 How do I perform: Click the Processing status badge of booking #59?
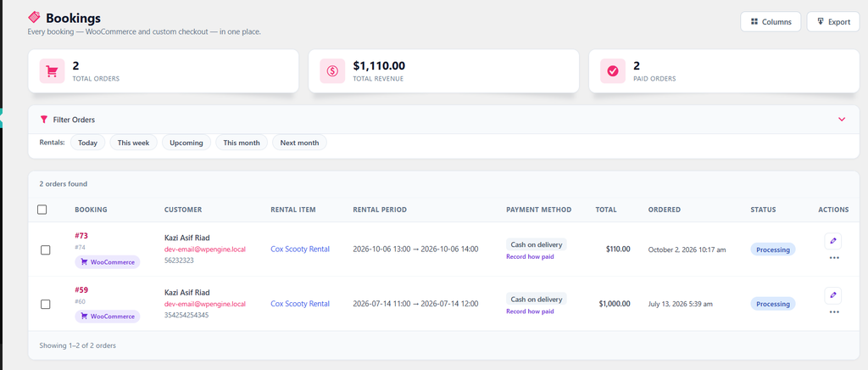point(773,304)
